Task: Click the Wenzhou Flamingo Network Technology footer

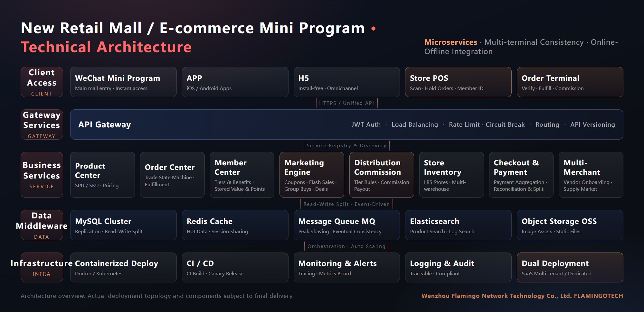Action: 522,296
